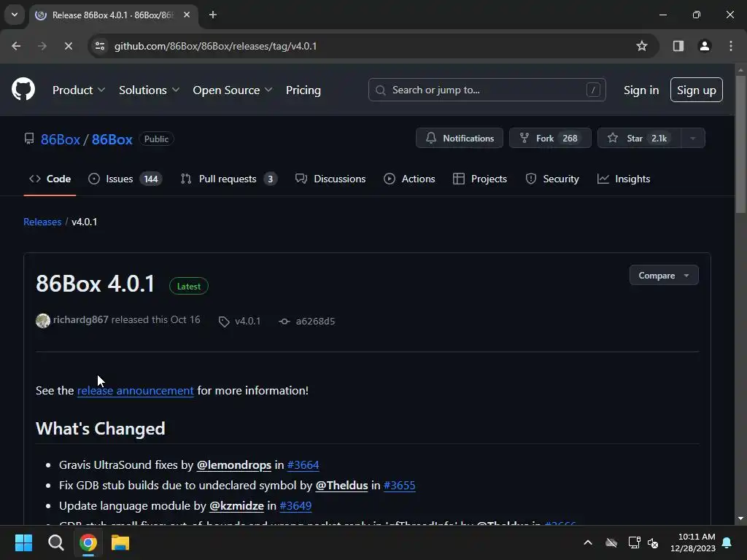Open commit a6268d5
The height and width of the screenshot is (560, 747).
tap(315, 322)
